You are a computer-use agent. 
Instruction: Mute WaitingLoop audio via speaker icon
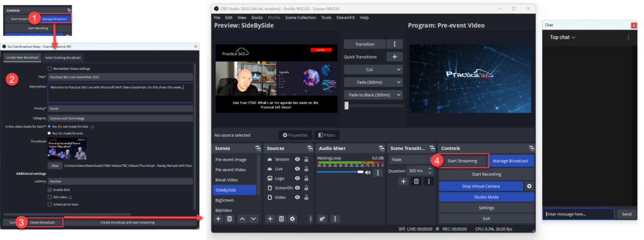point(368,173)
